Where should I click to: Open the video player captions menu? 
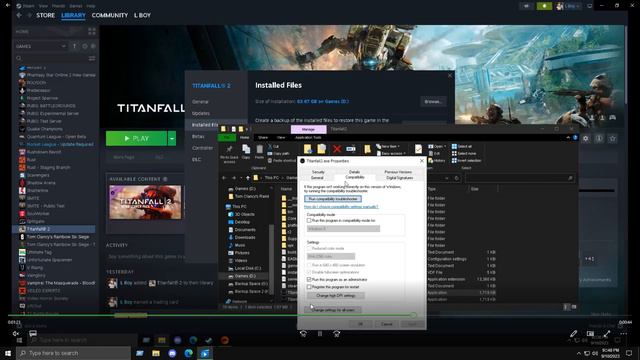pos(33,334)
